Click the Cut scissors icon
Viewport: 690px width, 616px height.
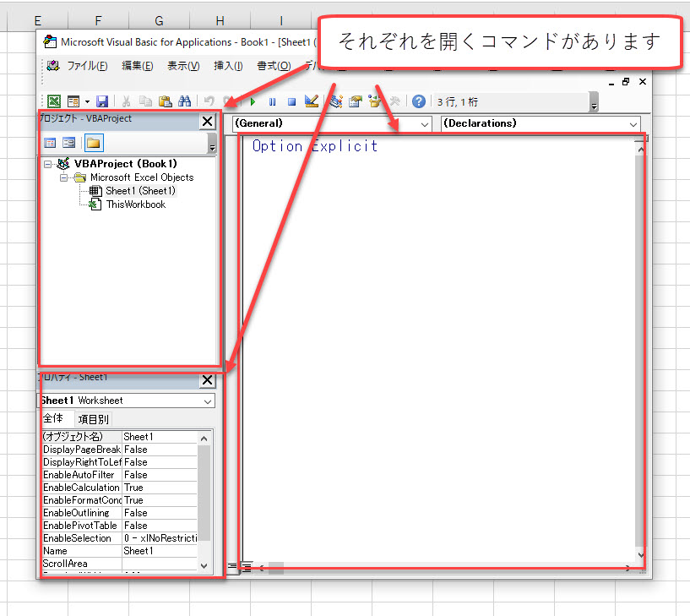126,101
